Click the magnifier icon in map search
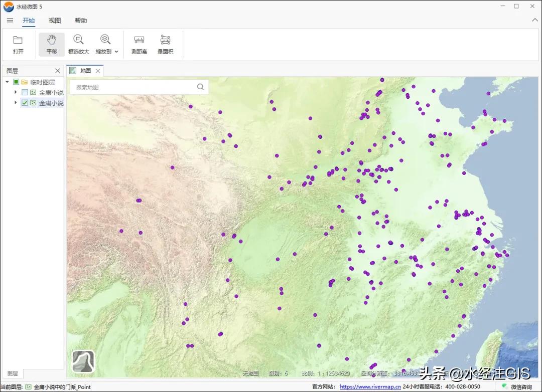 (x=200, y=87)
